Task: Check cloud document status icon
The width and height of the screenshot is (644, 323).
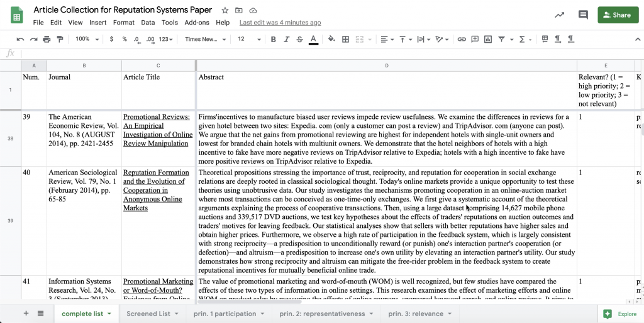Action: [253, 10]
